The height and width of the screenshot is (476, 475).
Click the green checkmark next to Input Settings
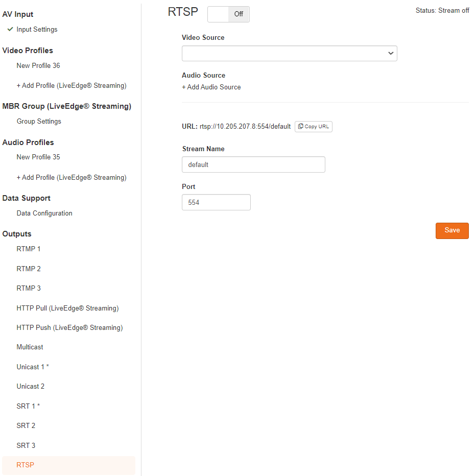point(10,29)
